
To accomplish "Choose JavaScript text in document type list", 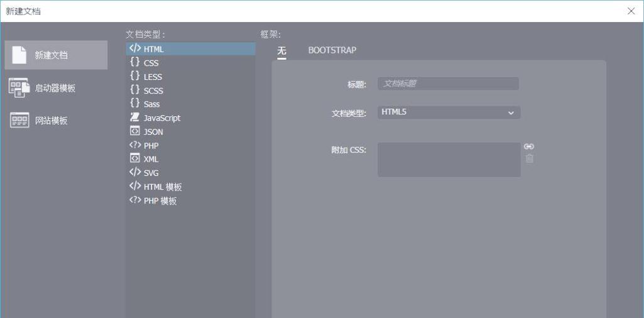I will tap(162, 118).
